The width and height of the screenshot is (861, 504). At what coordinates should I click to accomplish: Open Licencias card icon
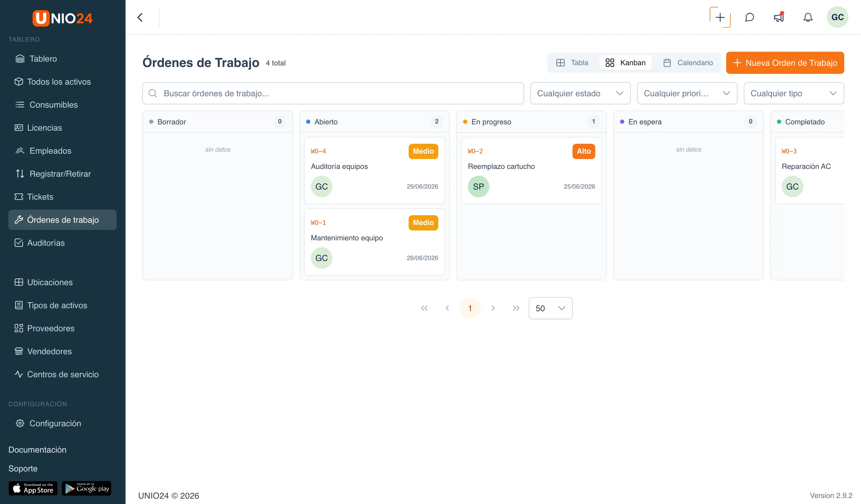19,127
